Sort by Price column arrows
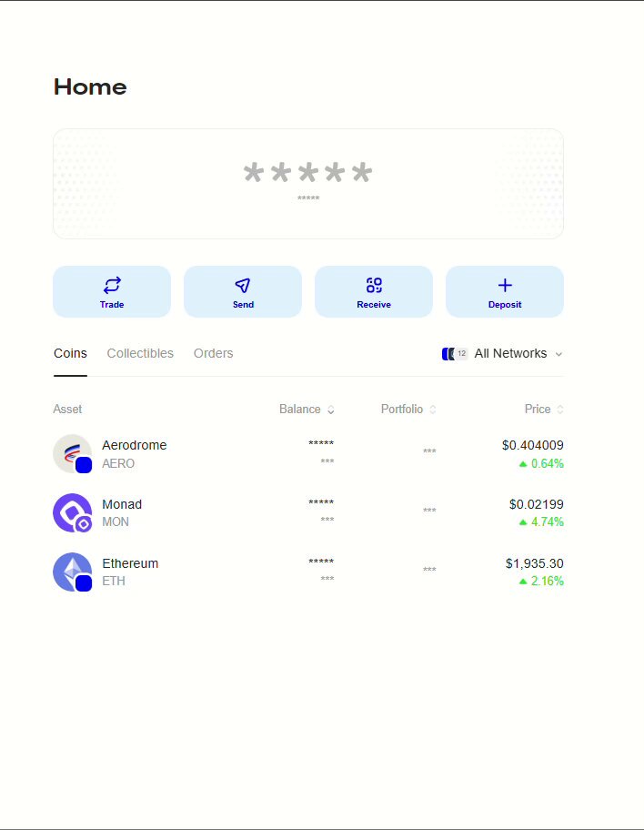The height and width of the screenshot is (830, 644). 560,410
